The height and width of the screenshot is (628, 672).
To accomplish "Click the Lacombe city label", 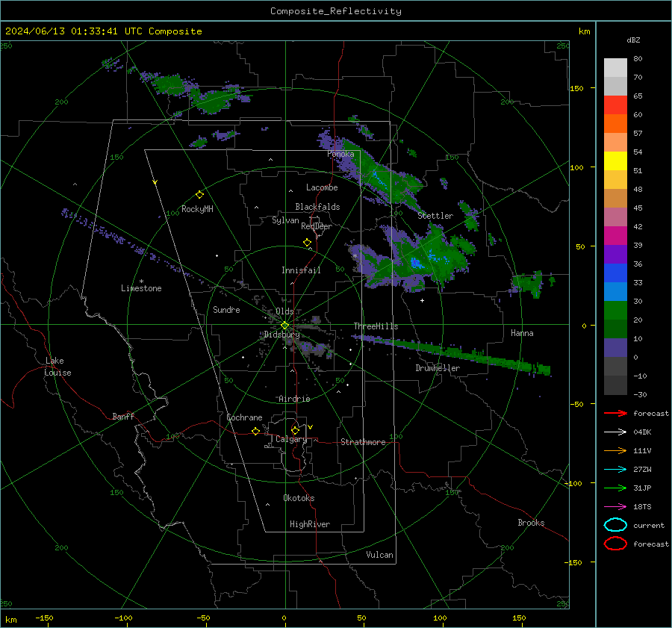I will [x=322, y=187].
